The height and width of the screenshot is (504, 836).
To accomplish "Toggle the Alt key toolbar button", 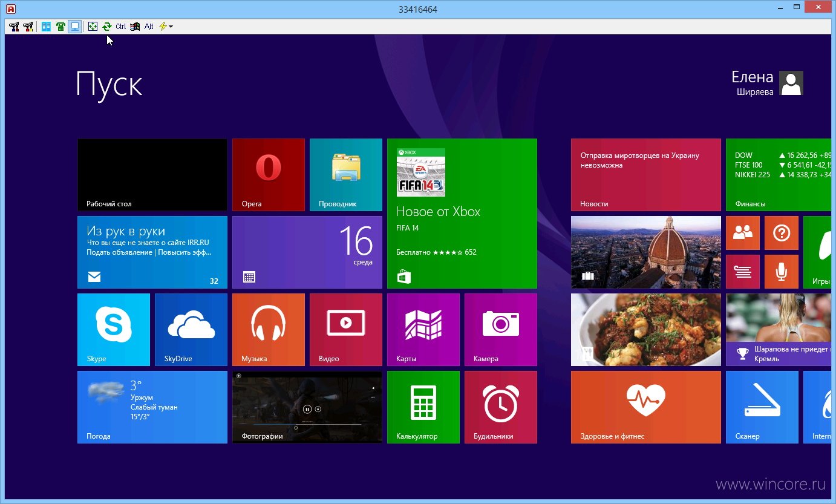I will tap(149, 27).
